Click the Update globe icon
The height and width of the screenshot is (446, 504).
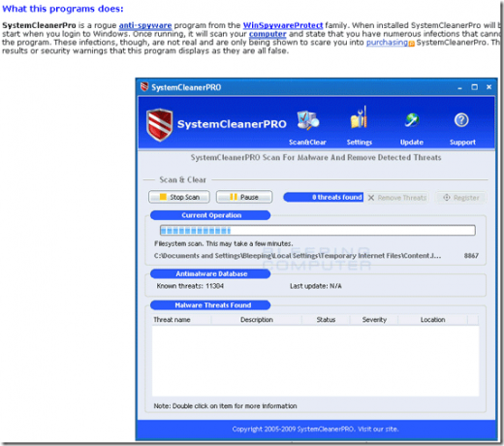[x=412, y=120]
